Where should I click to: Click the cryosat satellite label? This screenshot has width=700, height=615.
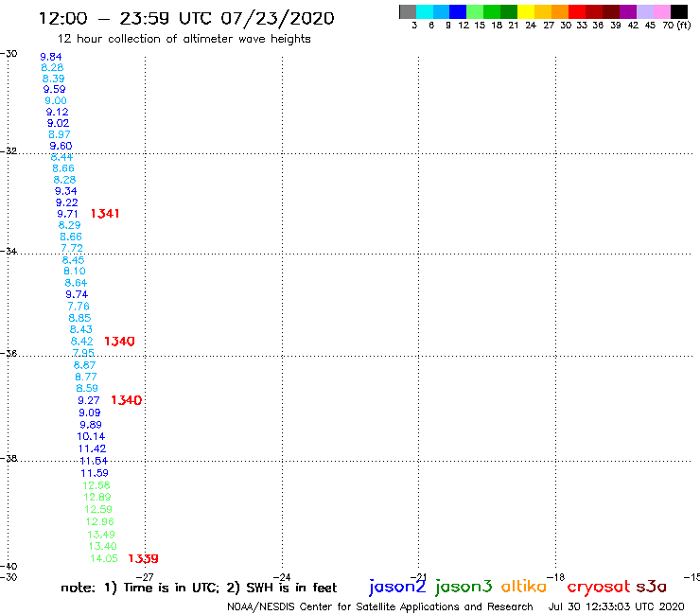[599, 587]
